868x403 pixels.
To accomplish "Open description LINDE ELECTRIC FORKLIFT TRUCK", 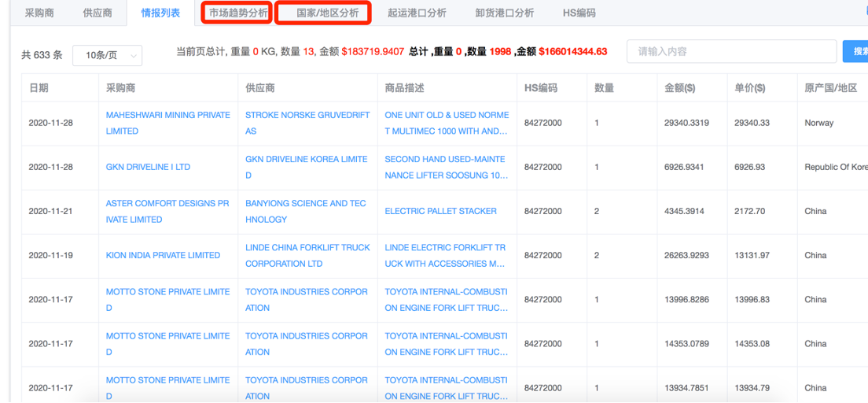I will [446, 255].
